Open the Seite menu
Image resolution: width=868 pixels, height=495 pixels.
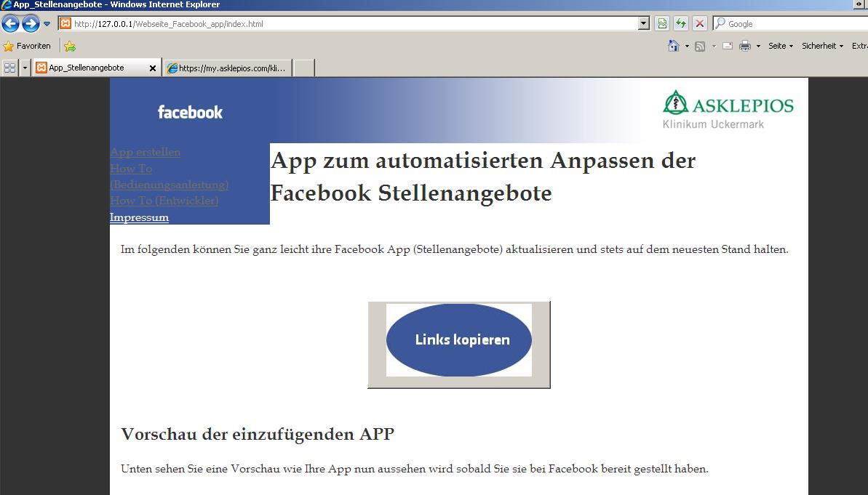[x=781, y=46]
